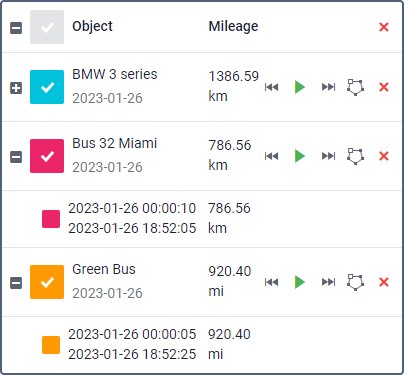Skip to end of Green Bus track
404x375 pixels.
[328, 282]
